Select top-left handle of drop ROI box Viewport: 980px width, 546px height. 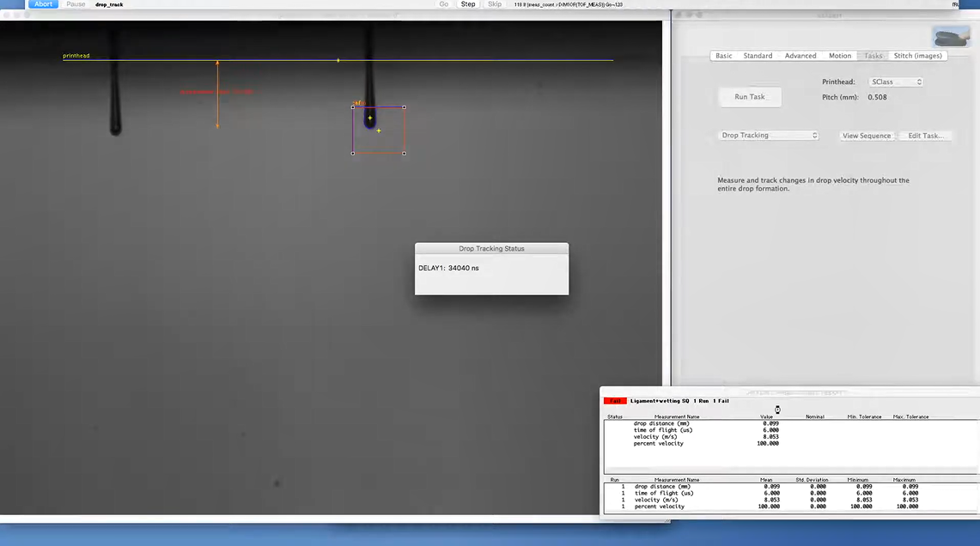[353, 107]
